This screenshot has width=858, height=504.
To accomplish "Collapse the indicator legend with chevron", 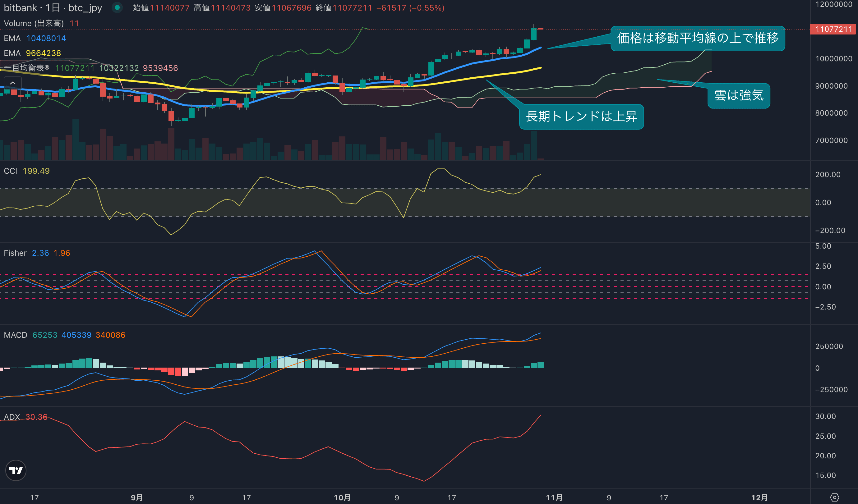I will 13,83.
